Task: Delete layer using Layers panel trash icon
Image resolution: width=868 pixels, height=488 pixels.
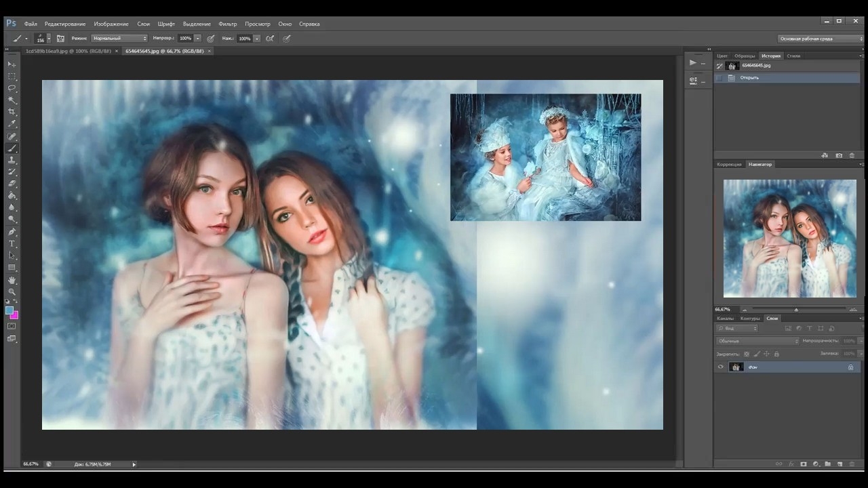Action: pyautogui.click(x=852, y=464)
